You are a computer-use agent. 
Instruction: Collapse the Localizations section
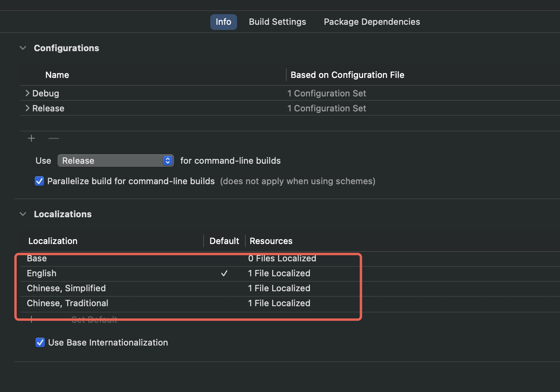point(23,214)
